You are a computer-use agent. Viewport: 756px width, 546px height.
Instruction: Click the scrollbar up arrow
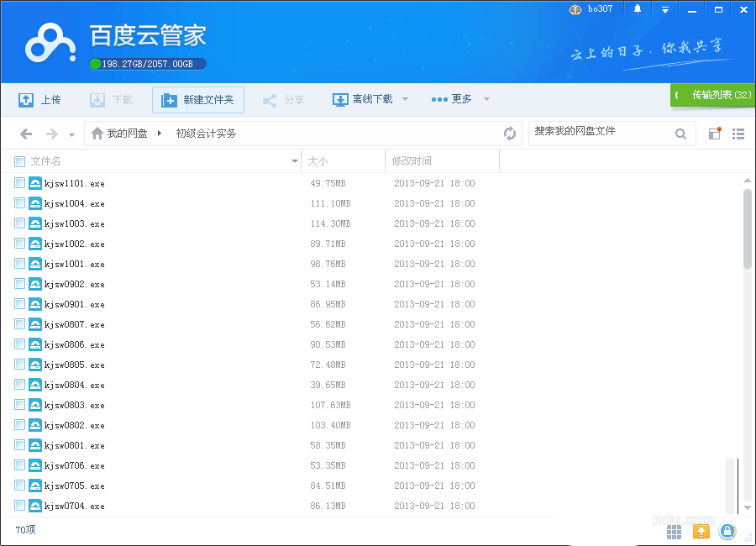coord(748,181)
